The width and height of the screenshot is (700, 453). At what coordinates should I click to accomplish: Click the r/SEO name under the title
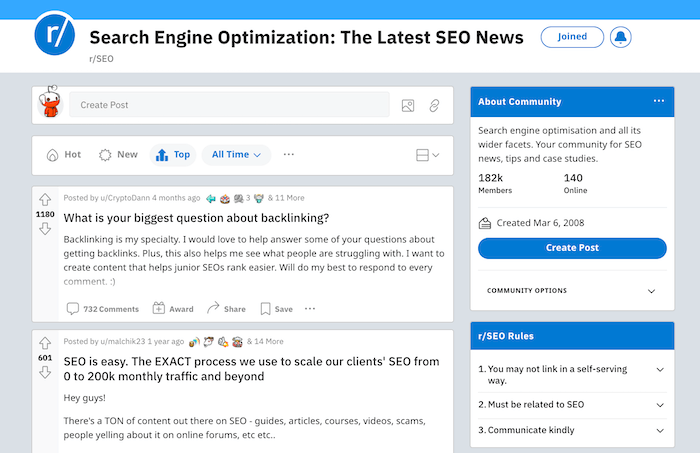tap(101, 59)
